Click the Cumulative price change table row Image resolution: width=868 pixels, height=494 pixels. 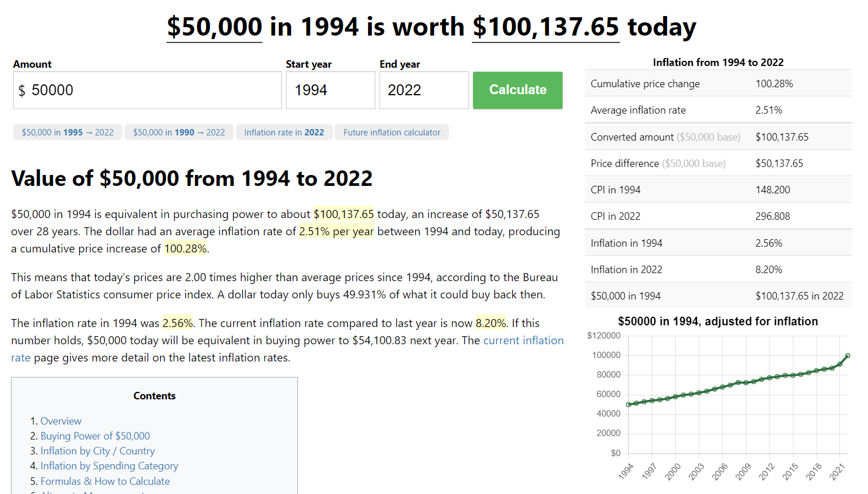click(x=718, y=84)
